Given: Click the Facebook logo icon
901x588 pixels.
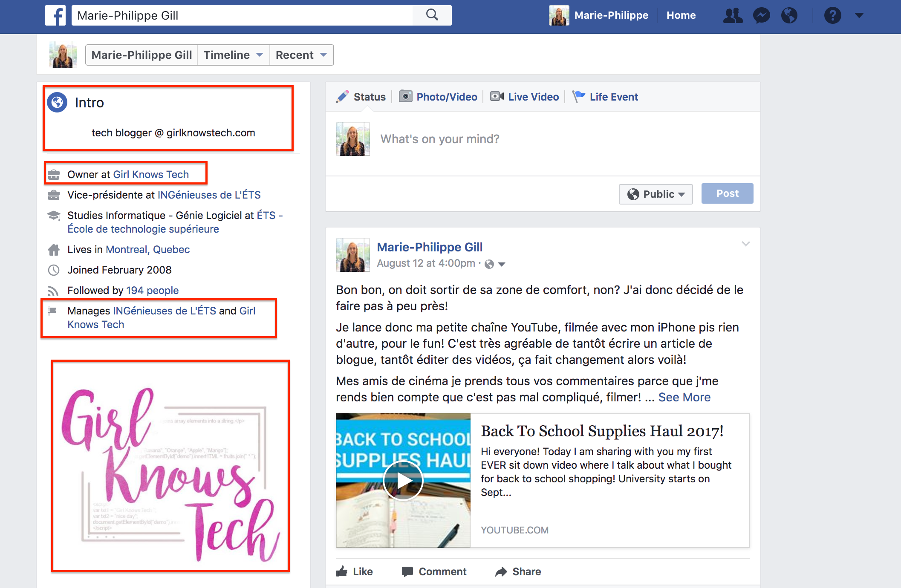Looking at the screenshot, I should (x=55, y=15).
